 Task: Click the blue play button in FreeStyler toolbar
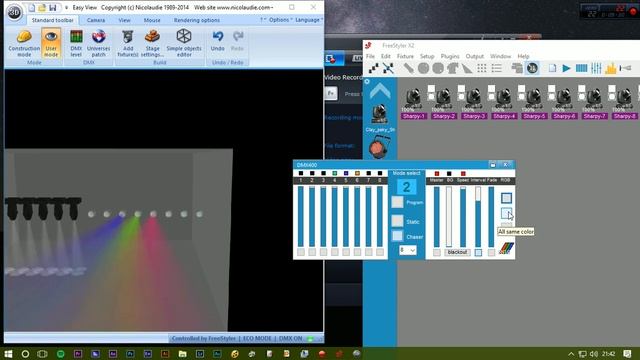tap(566, 68)
